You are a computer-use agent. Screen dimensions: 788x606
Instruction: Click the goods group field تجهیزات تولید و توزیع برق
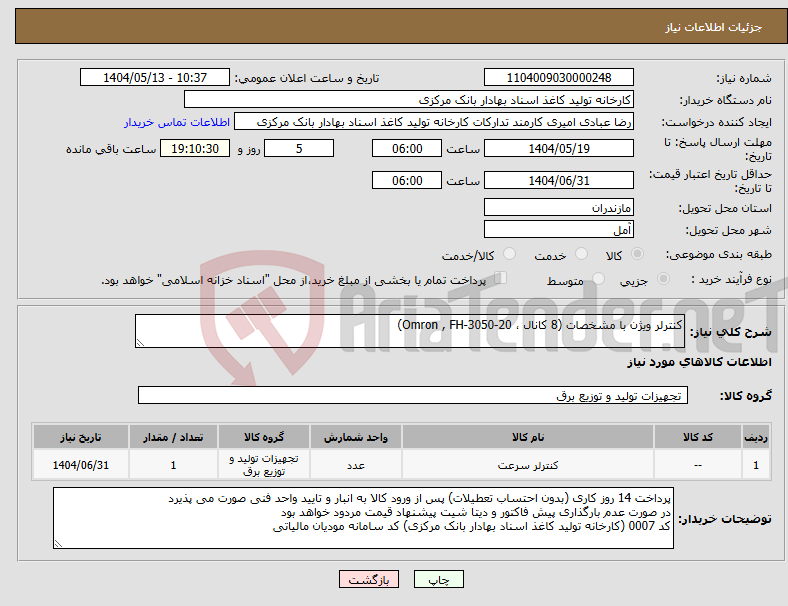tap(413, 395)
